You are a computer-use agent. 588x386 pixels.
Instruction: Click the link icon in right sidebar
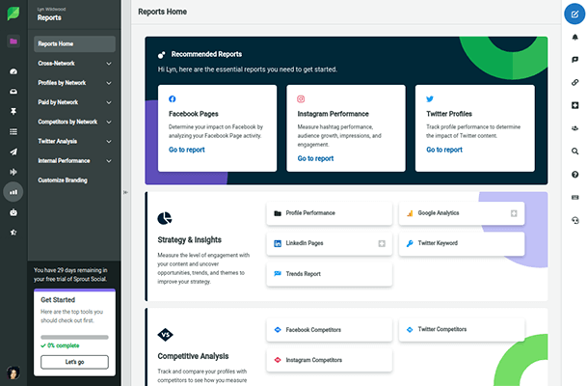point(575,82)
